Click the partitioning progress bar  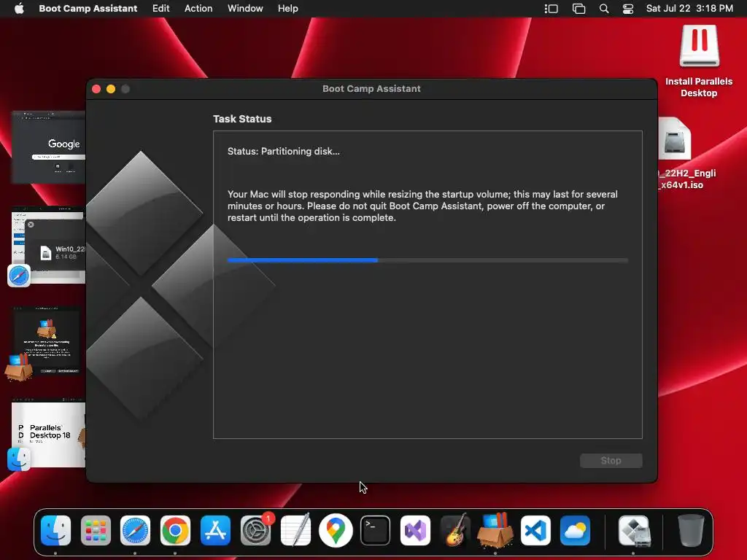427,260
